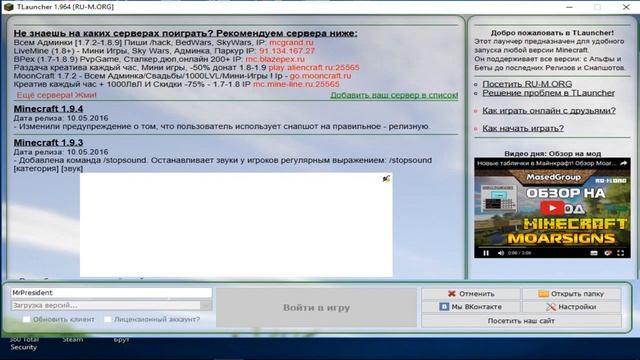Screen dimensions: 640x360
Task: Click the broken image icon in the white box
Action: (386, 178)
